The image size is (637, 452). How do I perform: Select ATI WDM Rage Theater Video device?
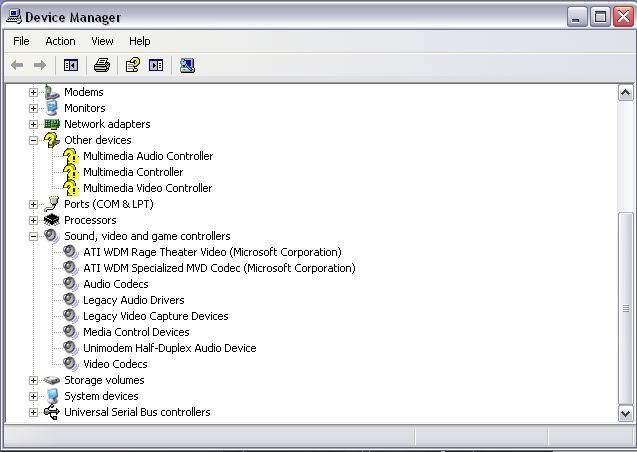[212, 252]
